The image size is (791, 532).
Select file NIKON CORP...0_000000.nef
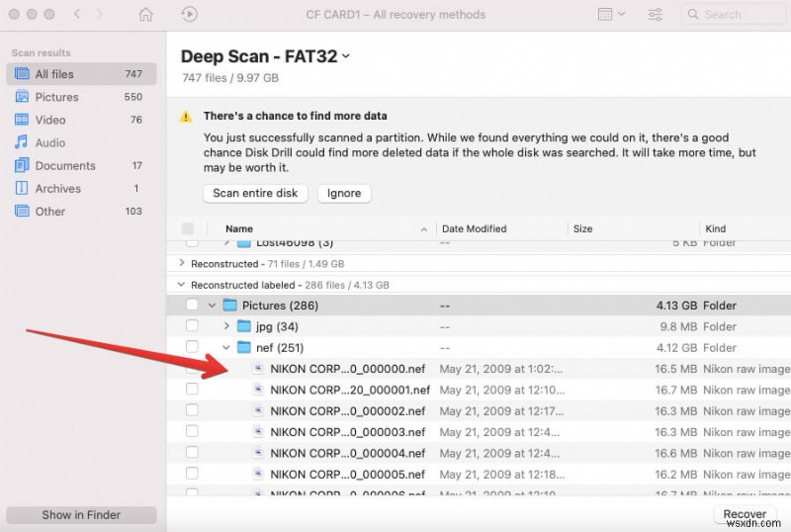[x=348, y=369]
